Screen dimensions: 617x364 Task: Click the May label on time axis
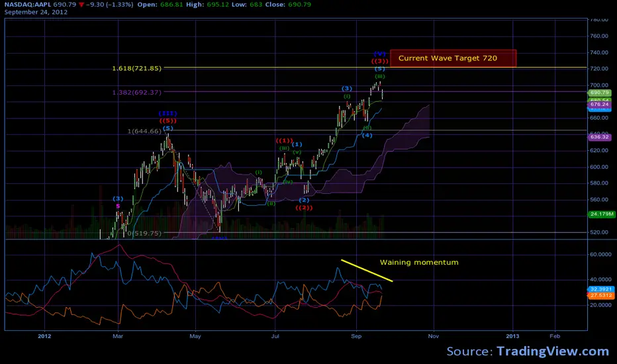[x=195, y=336]
